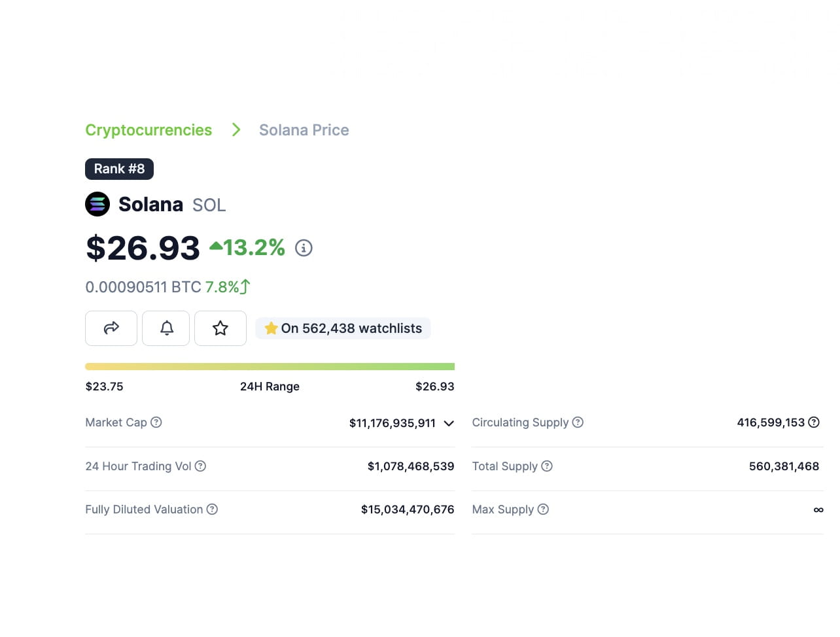Open the Market Cap tooltip question icon

pos(156,422)
